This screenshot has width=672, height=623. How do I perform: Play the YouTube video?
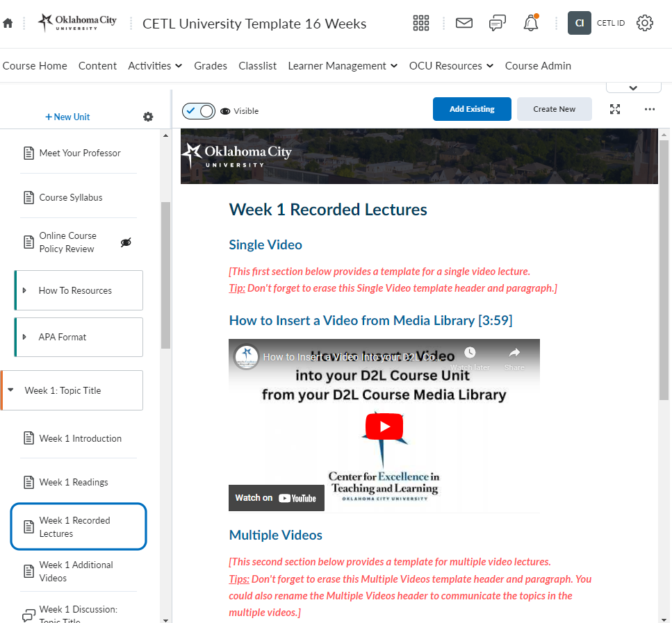click(x=384, y=426)
